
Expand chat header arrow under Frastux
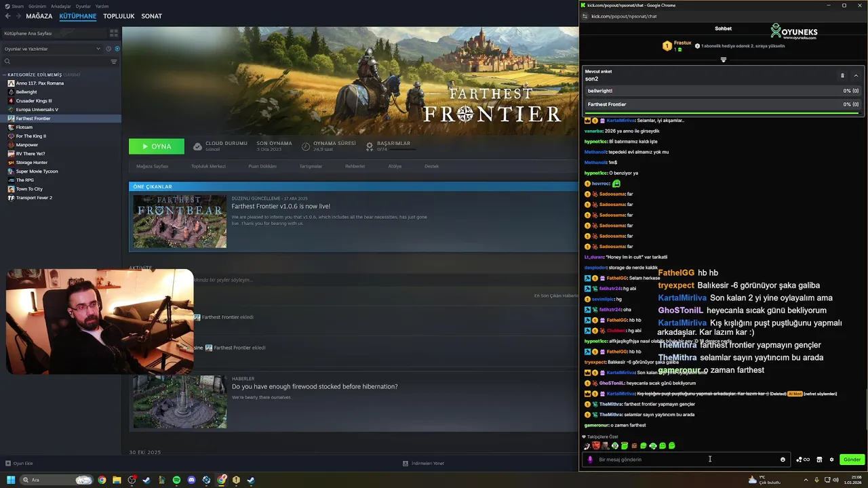pos(723,60)
